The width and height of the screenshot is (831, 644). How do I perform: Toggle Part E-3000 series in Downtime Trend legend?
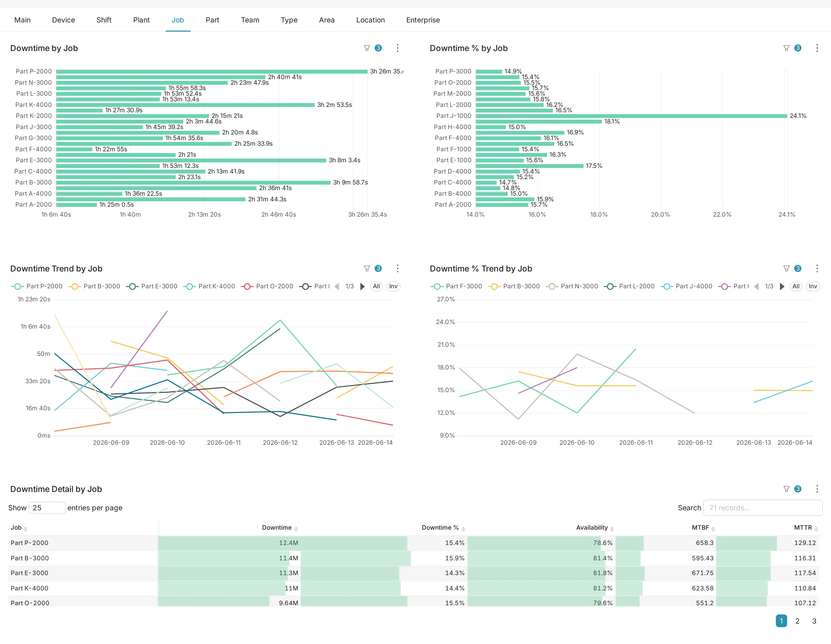tap(152, 287)
